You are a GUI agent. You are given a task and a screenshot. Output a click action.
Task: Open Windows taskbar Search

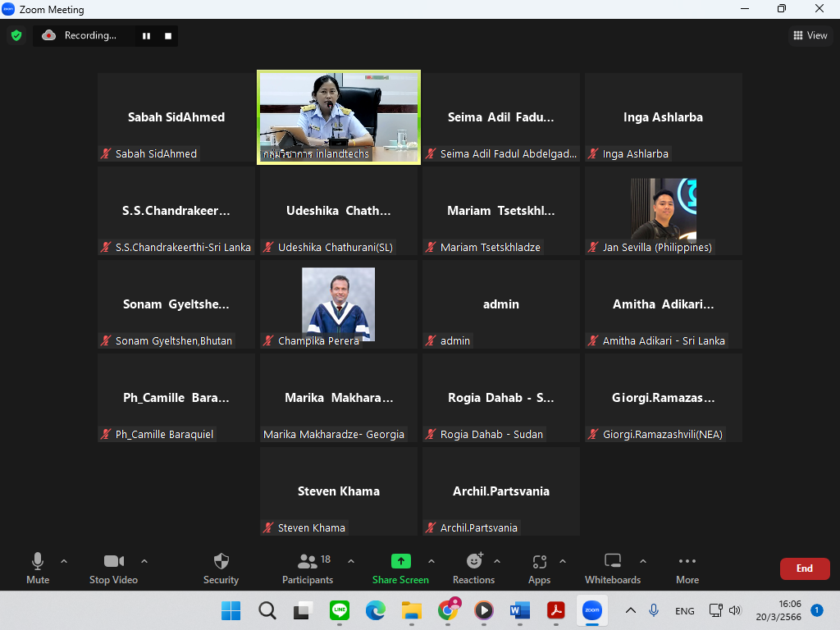click(x=267, y=610)
